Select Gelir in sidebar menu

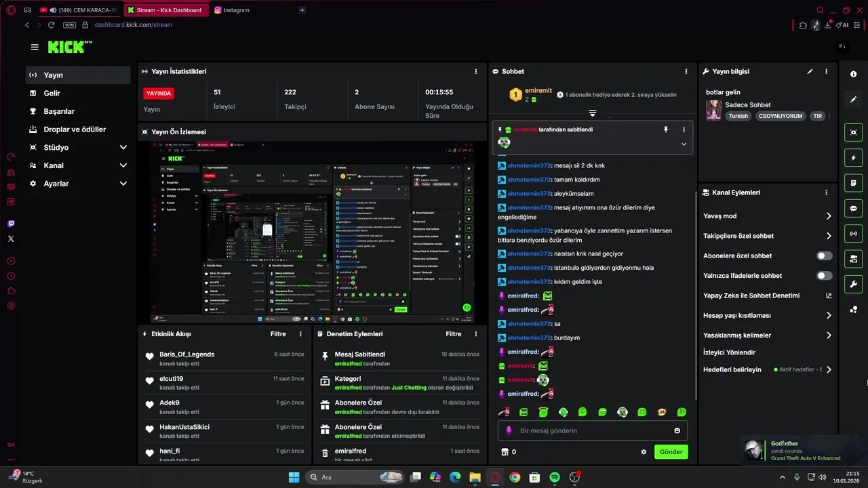[79, 94]
